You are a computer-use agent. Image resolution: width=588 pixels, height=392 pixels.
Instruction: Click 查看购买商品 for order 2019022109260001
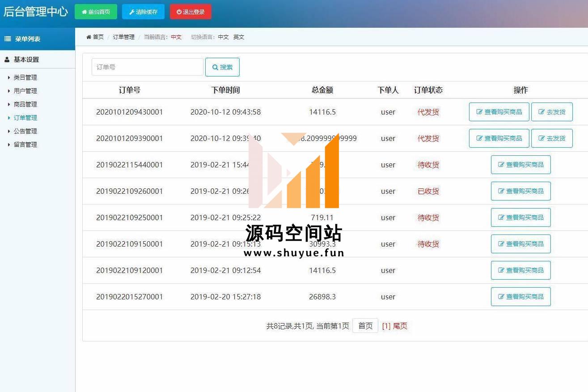(521, 191)
